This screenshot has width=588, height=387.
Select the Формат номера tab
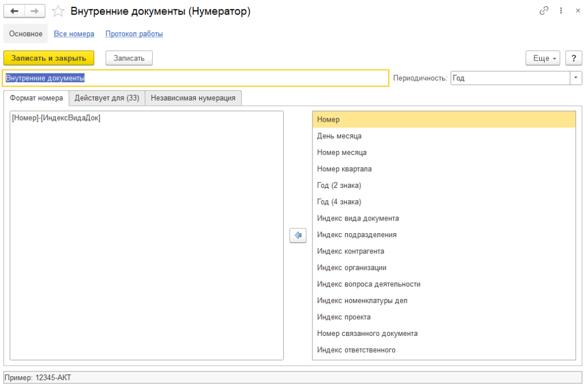[x=37, y=98]
